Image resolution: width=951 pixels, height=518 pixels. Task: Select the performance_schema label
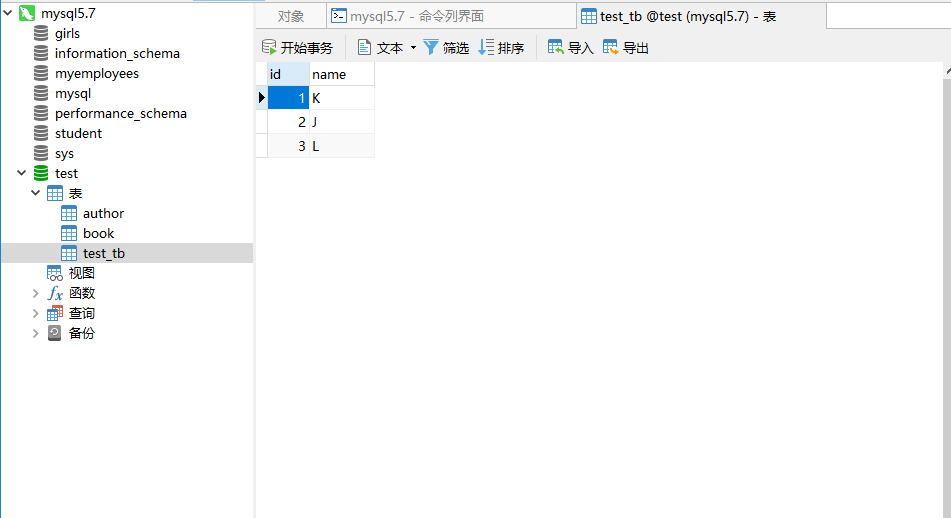[x=121, y=113]
